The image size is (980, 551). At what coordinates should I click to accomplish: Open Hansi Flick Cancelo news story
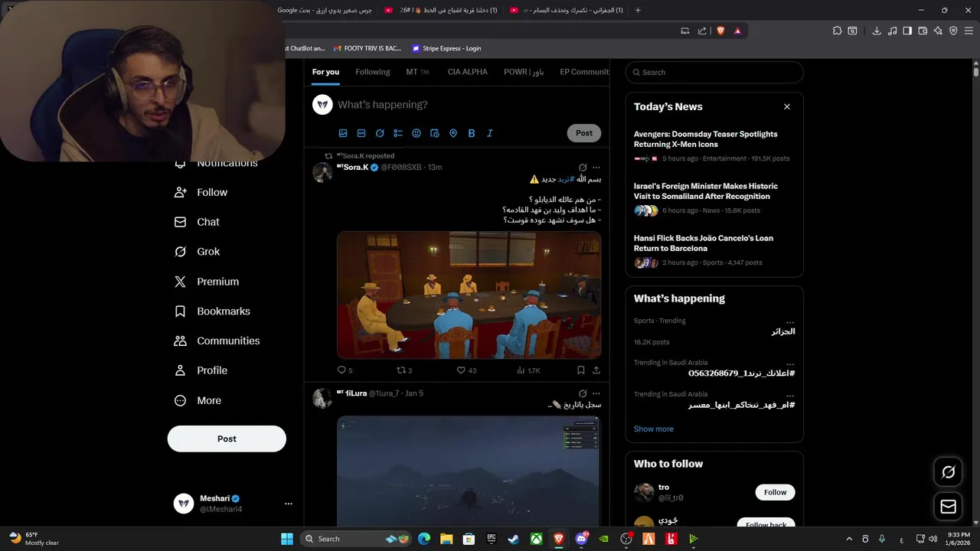coord(714,249)
